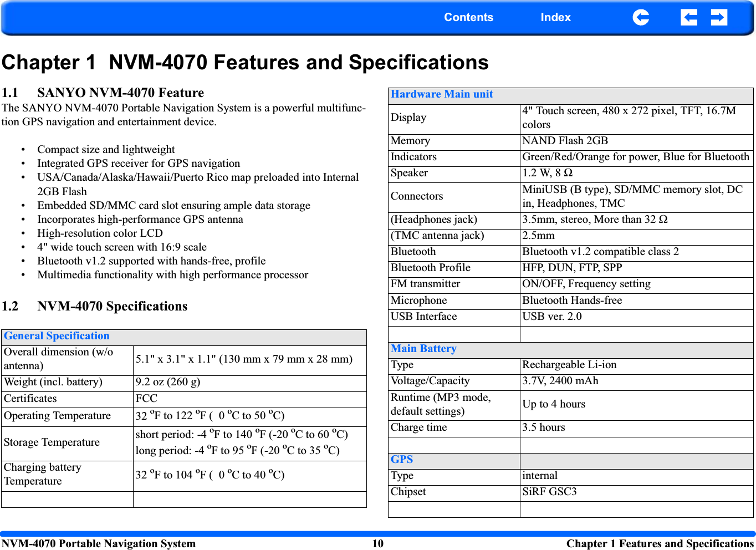Select the bullet 'Integrated GPS receiver for GPS navigation'
756x550 pixels.
pos(139,163)
